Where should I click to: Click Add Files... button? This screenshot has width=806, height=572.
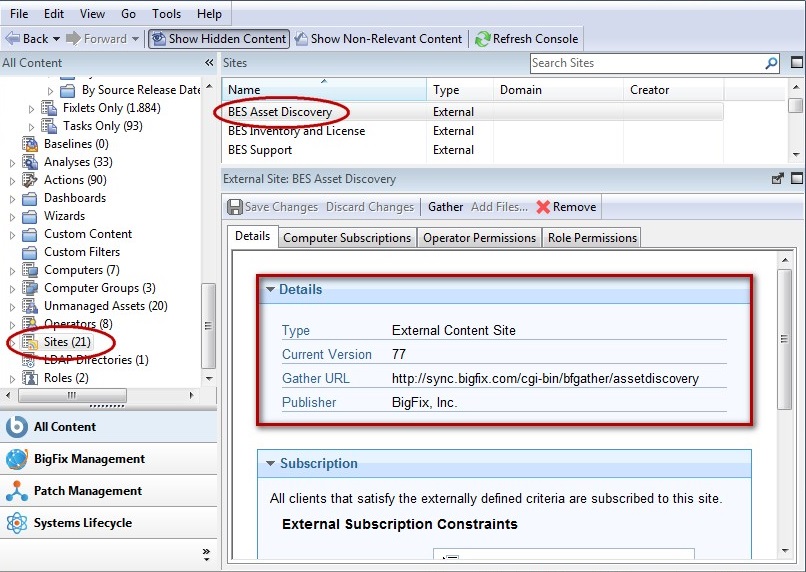pos(499,207)
